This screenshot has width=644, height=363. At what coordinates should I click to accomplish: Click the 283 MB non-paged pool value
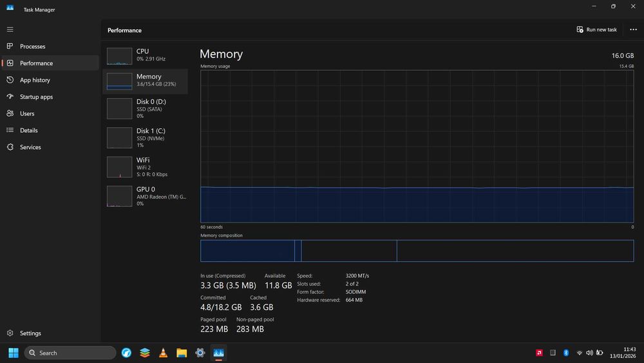(250, 329)
